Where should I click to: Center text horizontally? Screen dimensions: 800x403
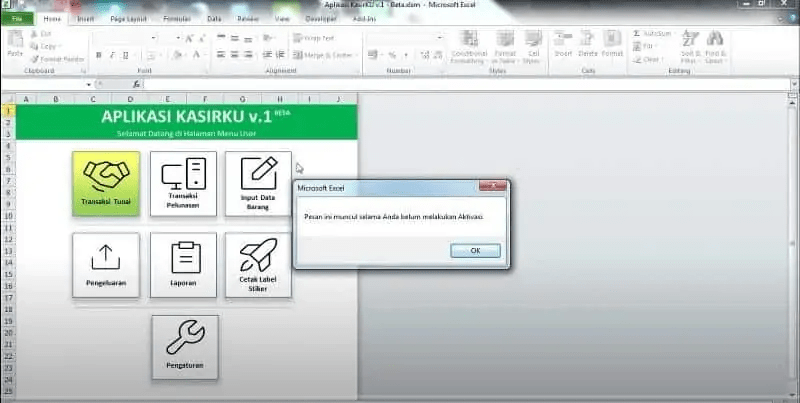[235, 55]
